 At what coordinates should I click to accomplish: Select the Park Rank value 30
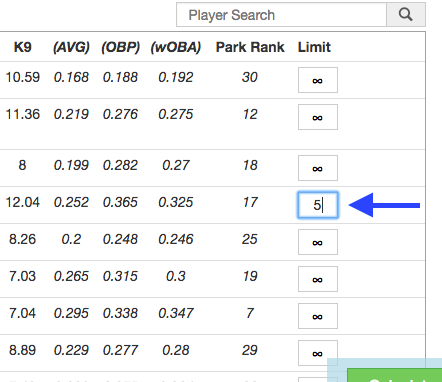(250, 77)
